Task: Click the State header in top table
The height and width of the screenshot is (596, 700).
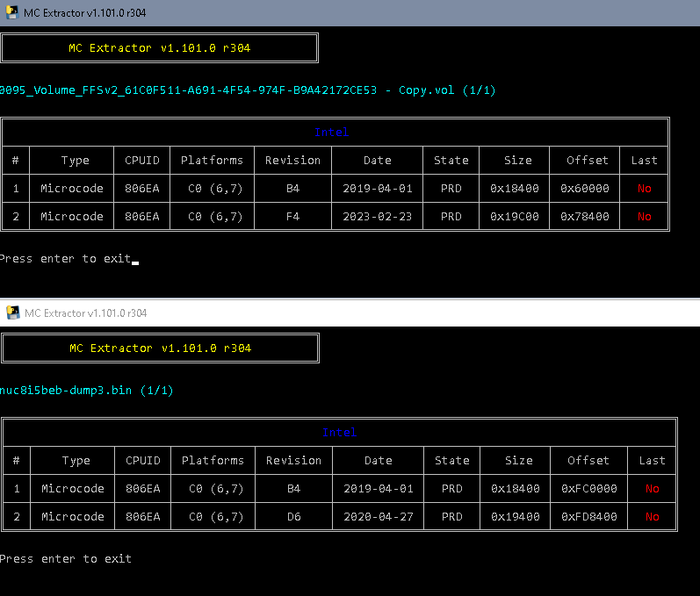Action: tap(451, 160)
